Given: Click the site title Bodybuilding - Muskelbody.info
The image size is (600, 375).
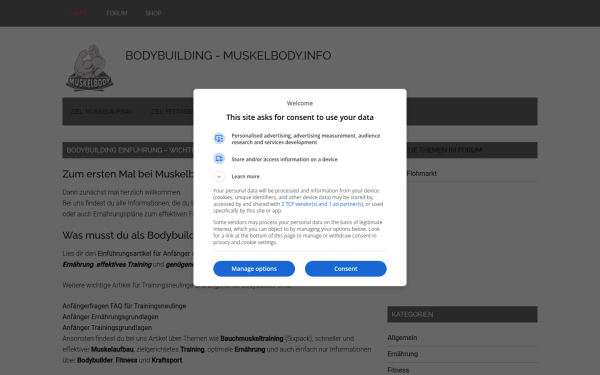Looking at the screenshot, I should click(x=228, y=55).
